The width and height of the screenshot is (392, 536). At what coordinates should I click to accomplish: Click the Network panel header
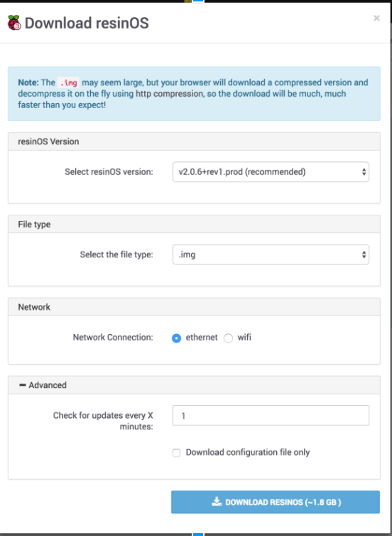(x=194, y=307)
